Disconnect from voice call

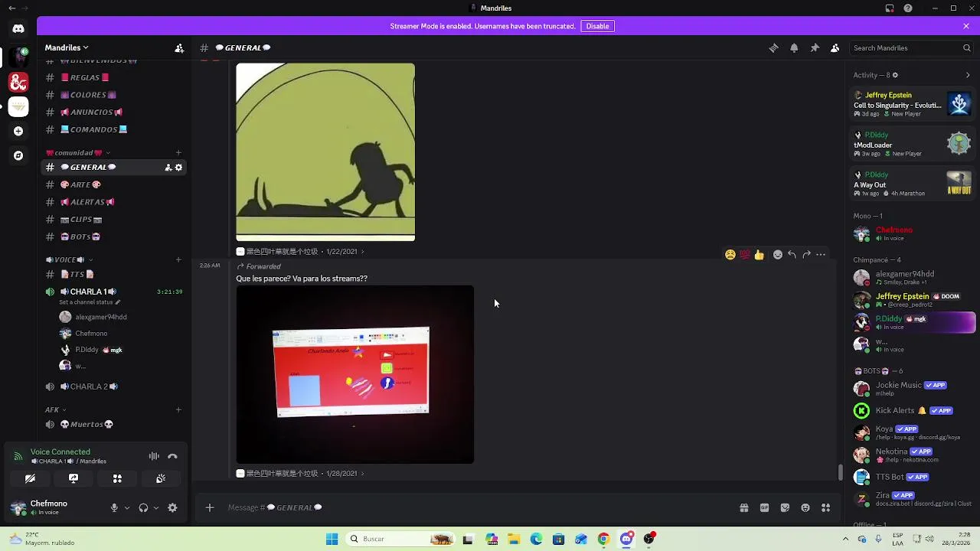[x=172, y=456]
